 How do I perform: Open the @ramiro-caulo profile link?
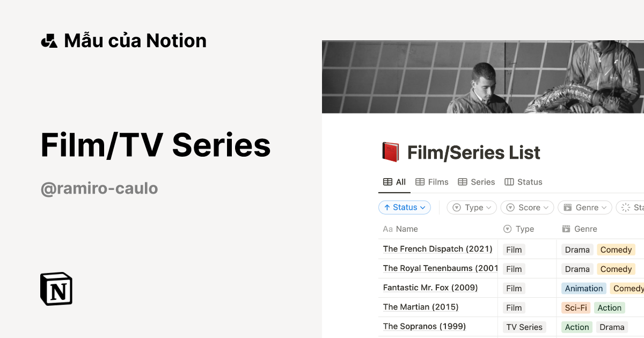pyautogui.click(x=99, y=188)
